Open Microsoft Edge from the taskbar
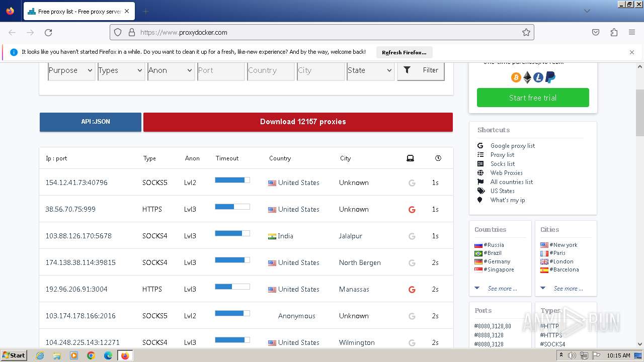 coord(108,355)
